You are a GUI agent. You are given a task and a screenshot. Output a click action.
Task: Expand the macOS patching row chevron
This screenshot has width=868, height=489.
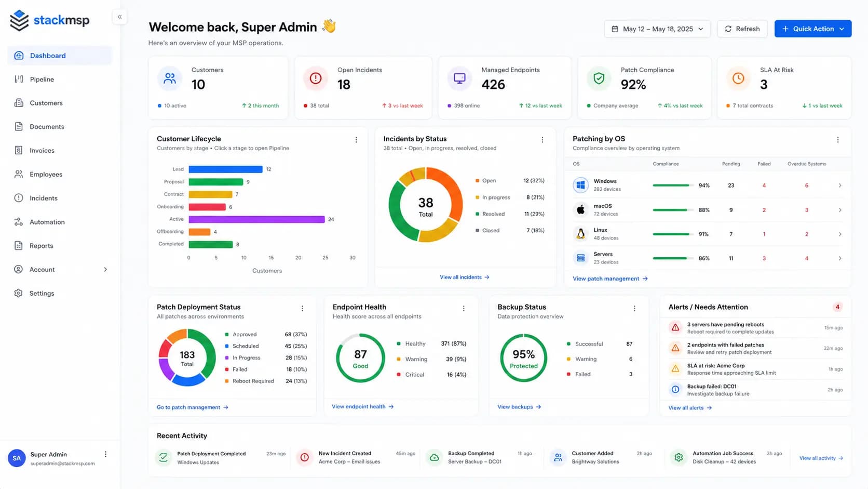click(840, 210)
